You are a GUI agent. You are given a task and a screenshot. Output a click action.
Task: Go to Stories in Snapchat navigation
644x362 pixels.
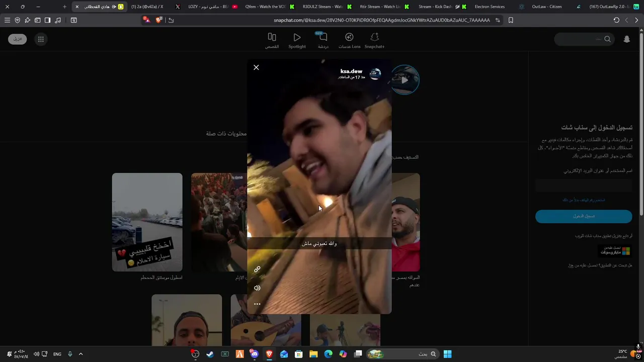click(x=272, y=40)
